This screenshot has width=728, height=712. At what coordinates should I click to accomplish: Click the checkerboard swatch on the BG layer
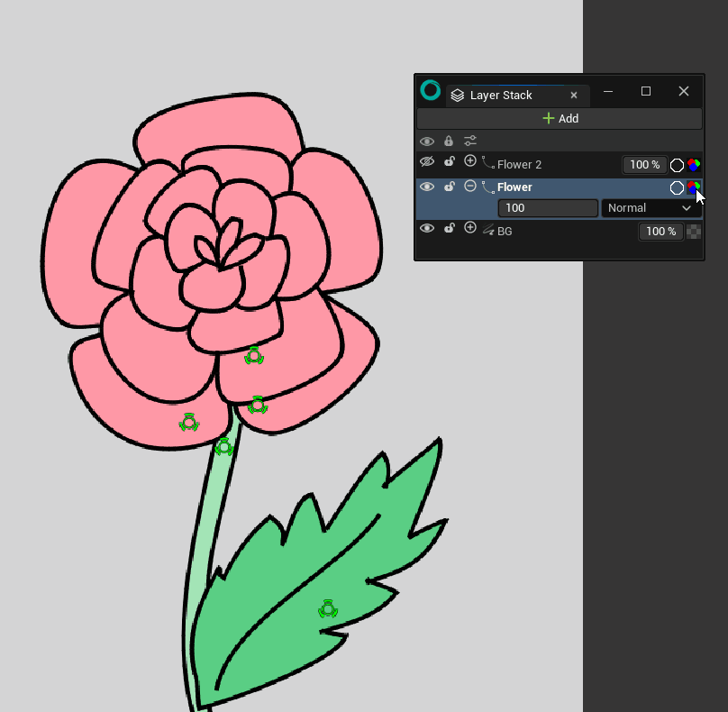(x=694, y=231)
